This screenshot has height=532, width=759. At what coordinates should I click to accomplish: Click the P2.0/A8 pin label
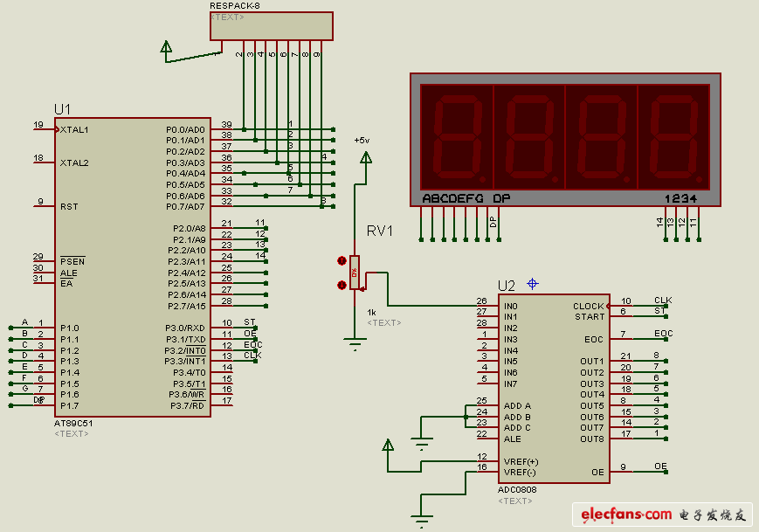pyautogui.click(x=190, y=229)
